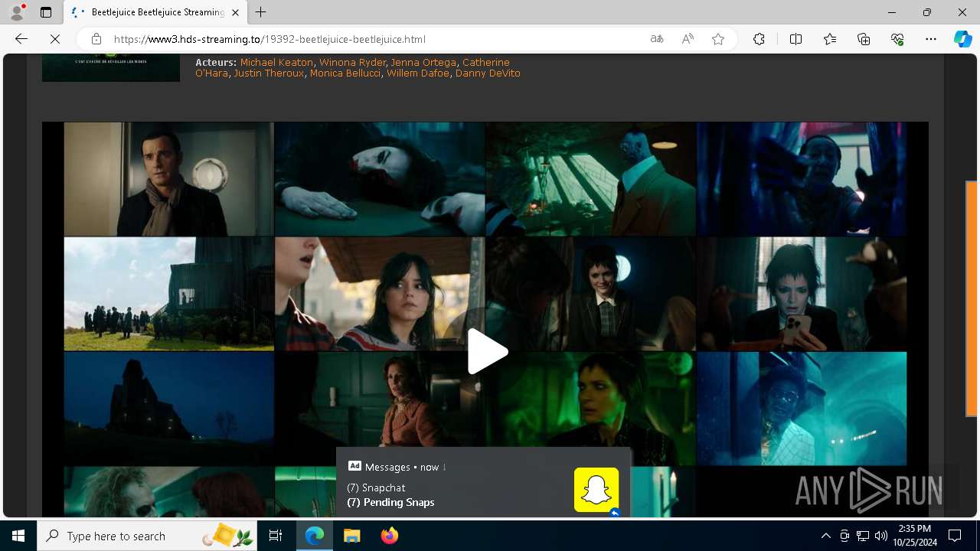Open File Explorer from the taskbar
The height and width of the screenshot is (551, 980).
click(351, 536)
